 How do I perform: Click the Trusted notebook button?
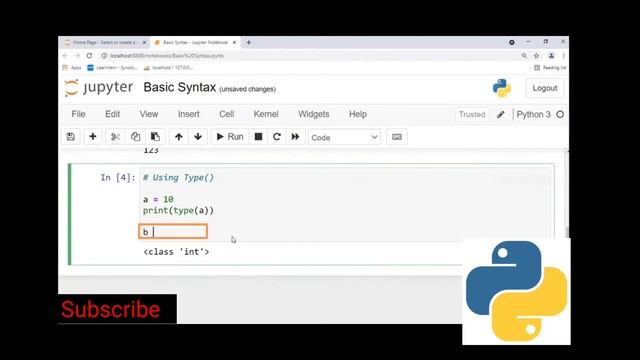point(472,114)
